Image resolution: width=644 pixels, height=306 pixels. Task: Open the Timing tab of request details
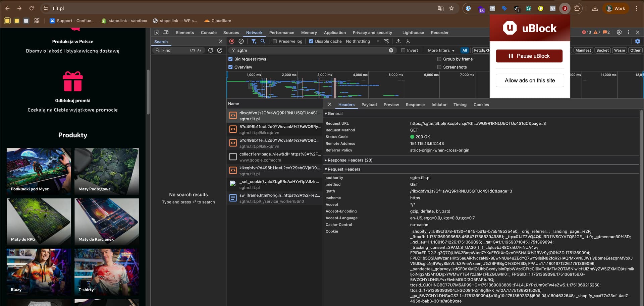460,105
